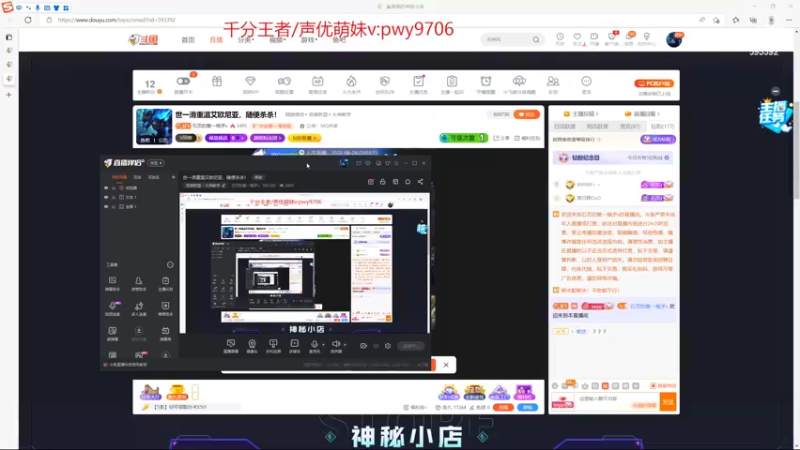Open the checklist task icon with red dot
Screen dimensions: 800x450
(418, 81)
